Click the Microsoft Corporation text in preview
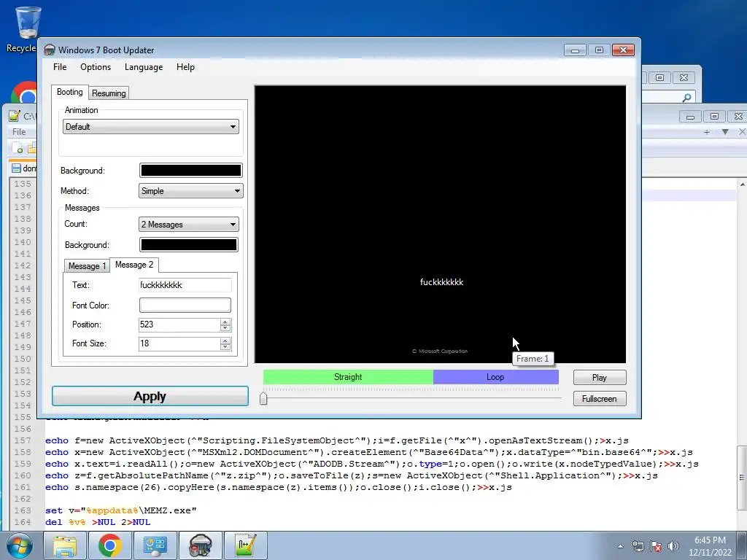 tap(440, 351)
